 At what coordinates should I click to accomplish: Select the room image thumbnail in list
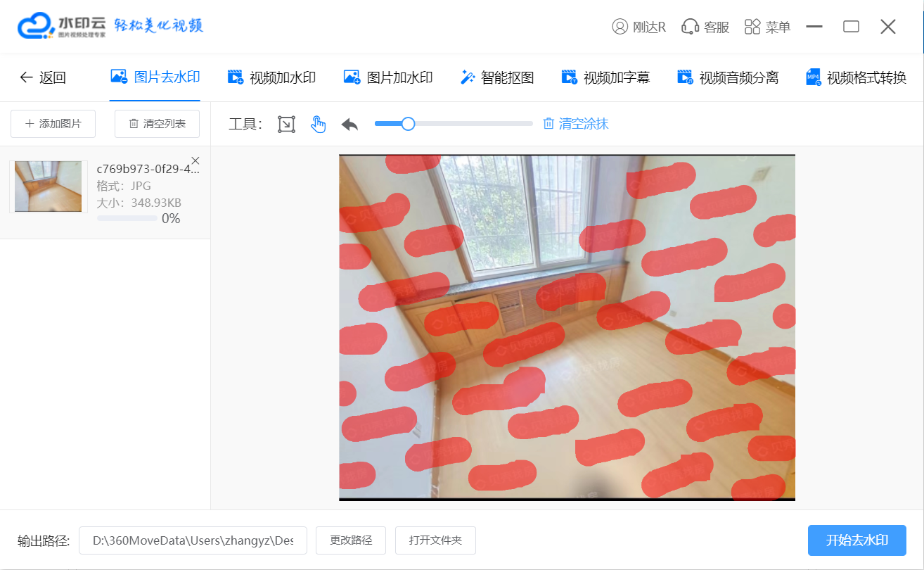point(49,186)
